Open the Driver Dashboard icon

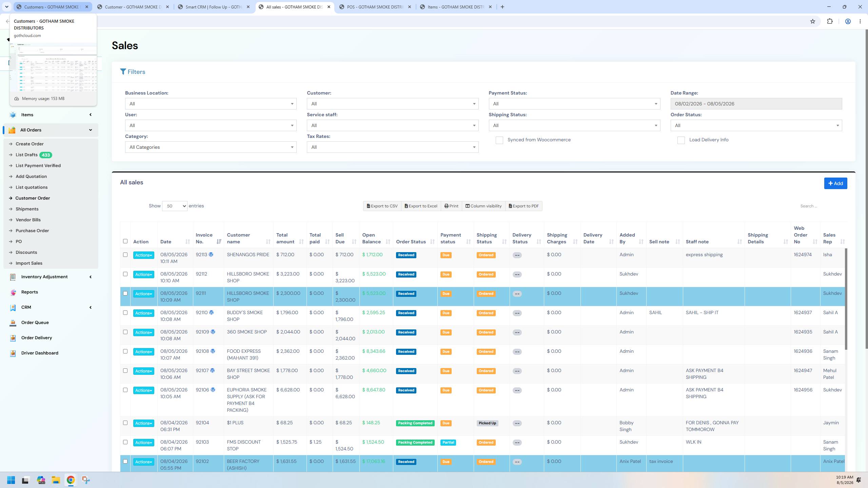[x=13, y=353]
